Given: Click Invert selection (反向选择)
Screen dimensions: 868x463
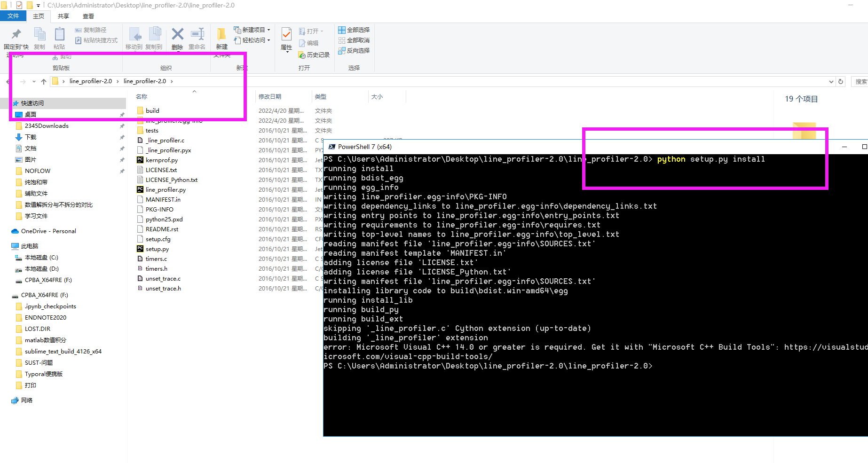Looking at the screenshot, I should (354, 51).
